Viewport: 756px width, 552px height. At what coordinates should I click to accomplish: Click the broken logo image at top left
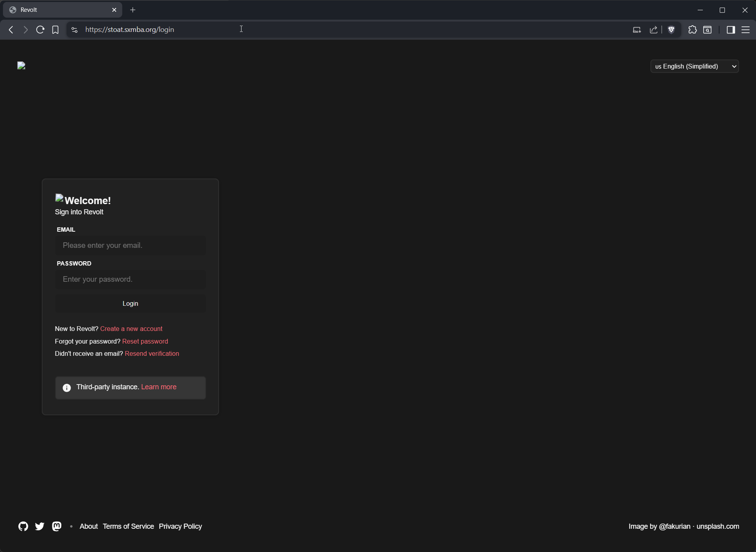21,65
